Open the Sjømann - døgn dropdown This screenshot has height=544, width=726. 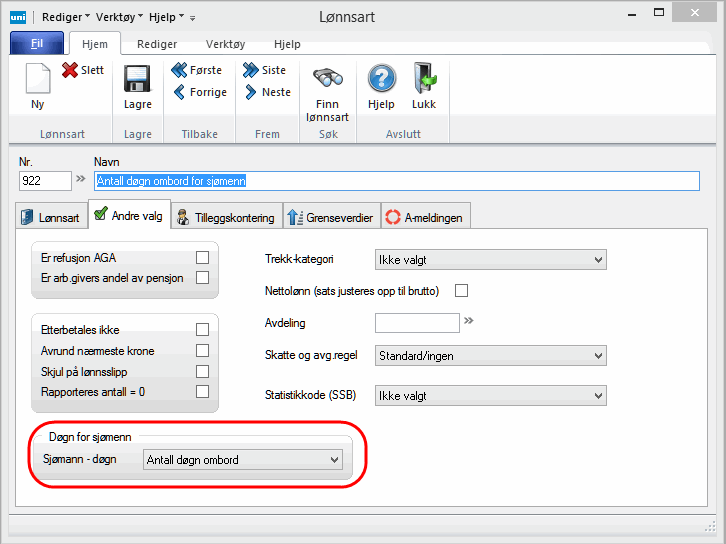coord(243,460)
